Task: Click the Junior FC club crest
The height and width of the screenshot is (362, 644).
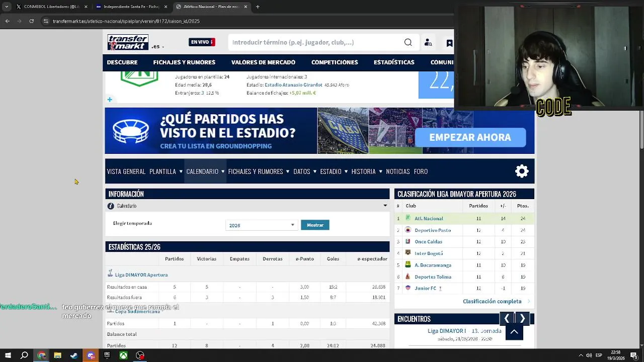Action: point(408,288)
